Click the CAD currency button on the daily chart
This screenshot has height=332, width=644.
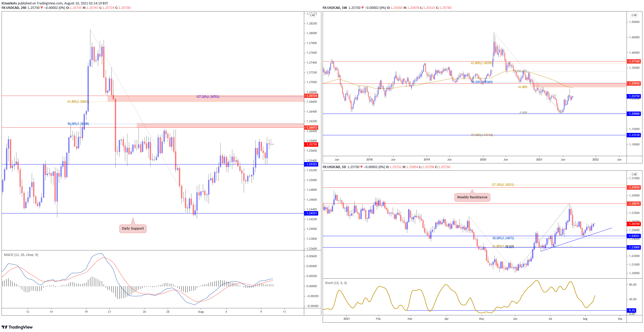(x=634, y=174)
